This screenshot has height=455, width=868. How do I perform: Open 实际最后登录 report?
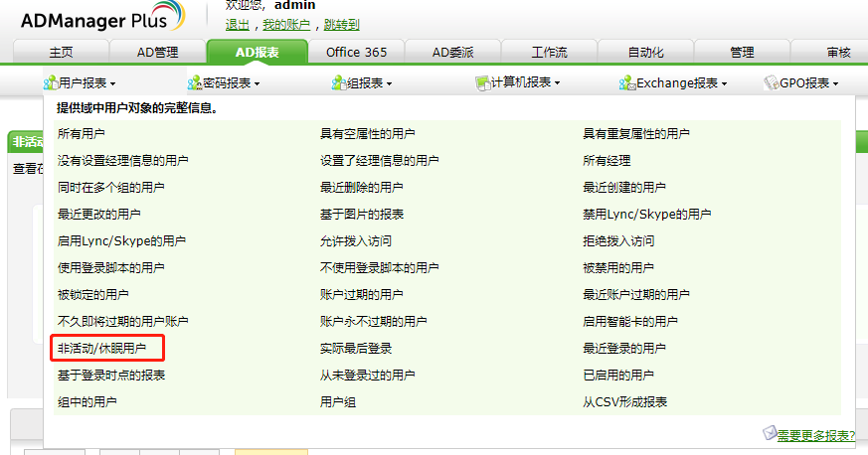coord(356,349)
